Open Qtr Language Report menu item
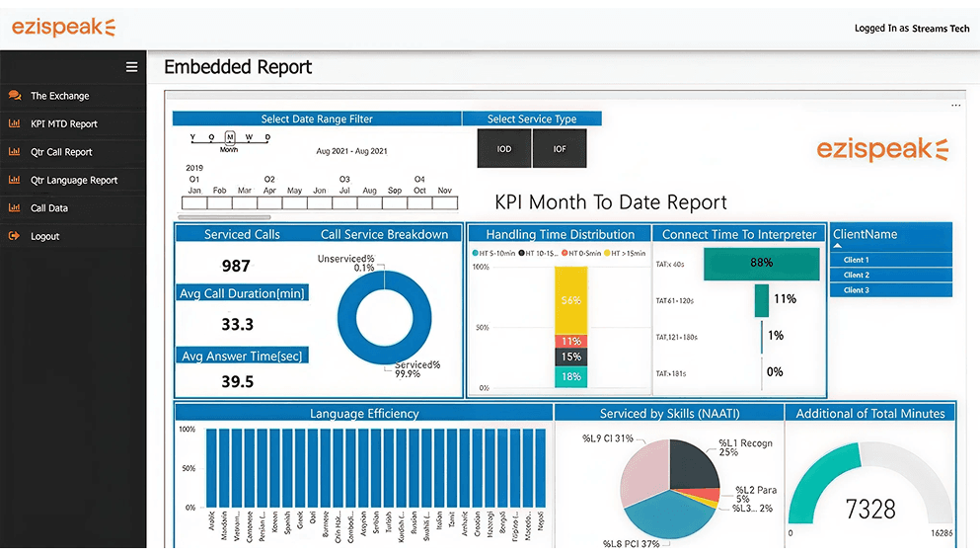Screen dimensions: 980x556 [74, 181]
